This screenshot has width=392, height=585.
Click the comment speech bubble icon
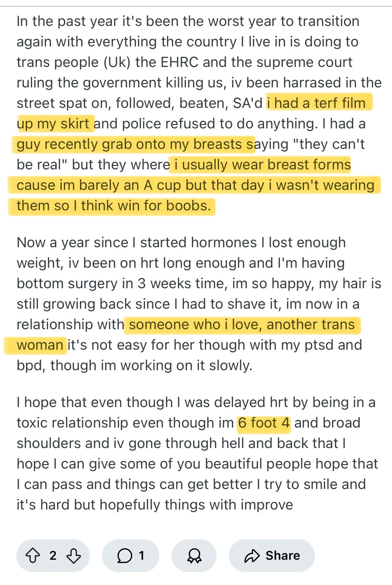[125, 556]
